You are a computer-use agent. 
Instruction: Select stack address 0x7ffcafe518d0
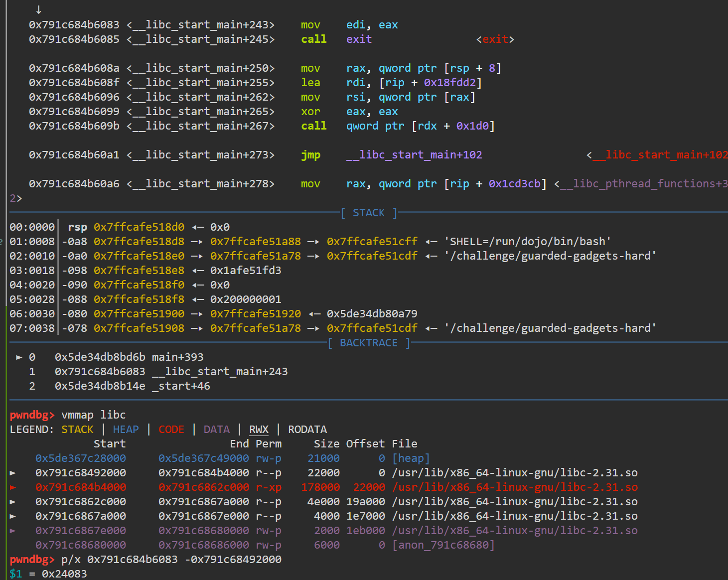pyautogui.click(x=139, y=227)
